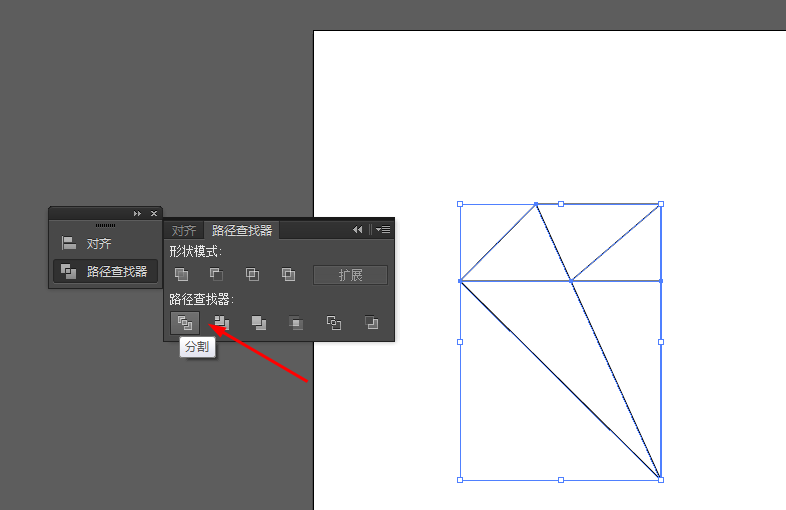The image size is (786, 510).
Task: Open the Pathfinder panel flyout menu
Action: pyautogui.click(x=383, y=230)
